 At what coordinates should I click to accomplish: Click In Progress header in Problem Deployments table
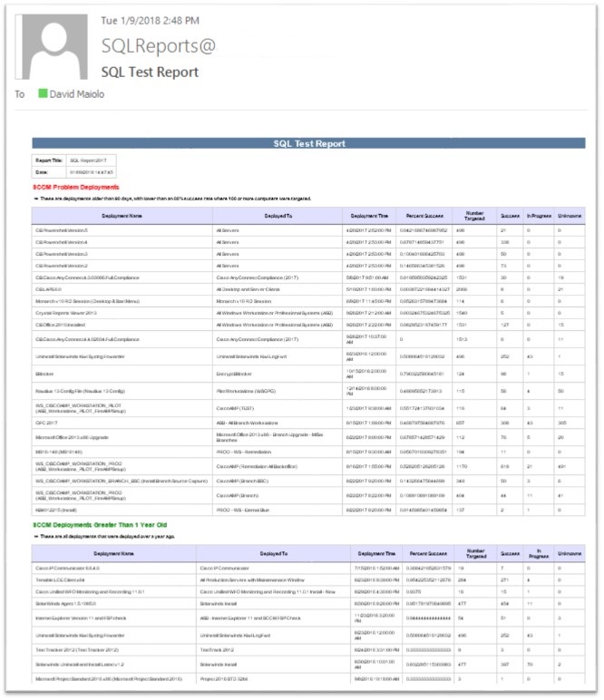(539, 216)
